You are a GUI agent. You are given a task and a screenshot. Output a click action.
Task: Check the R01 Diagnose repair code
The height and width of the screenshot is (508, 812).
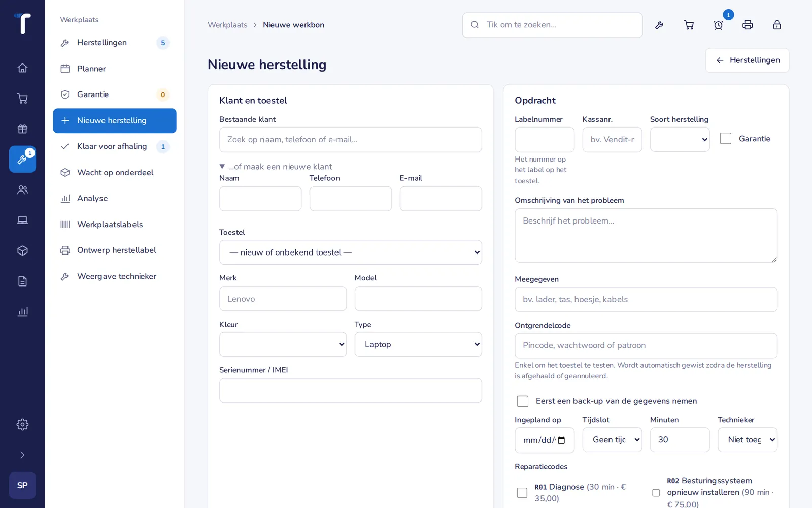tap(522, 493)
